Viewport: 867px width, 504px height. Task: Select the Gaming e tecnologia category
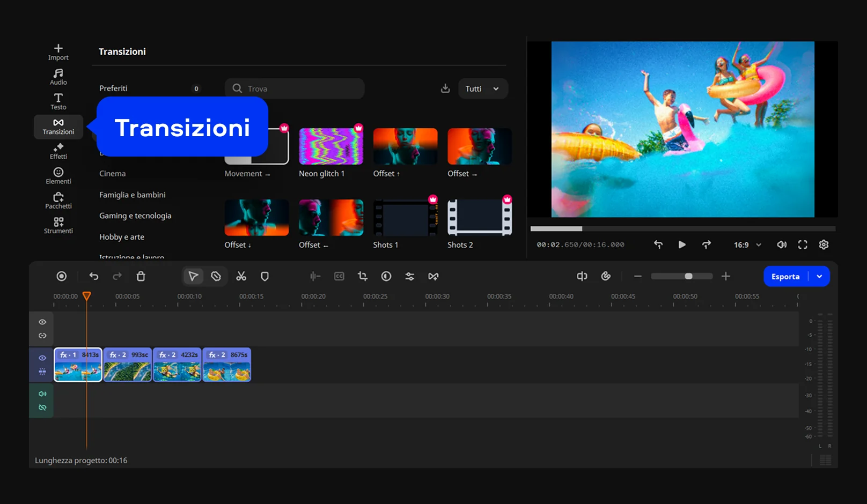135,216
